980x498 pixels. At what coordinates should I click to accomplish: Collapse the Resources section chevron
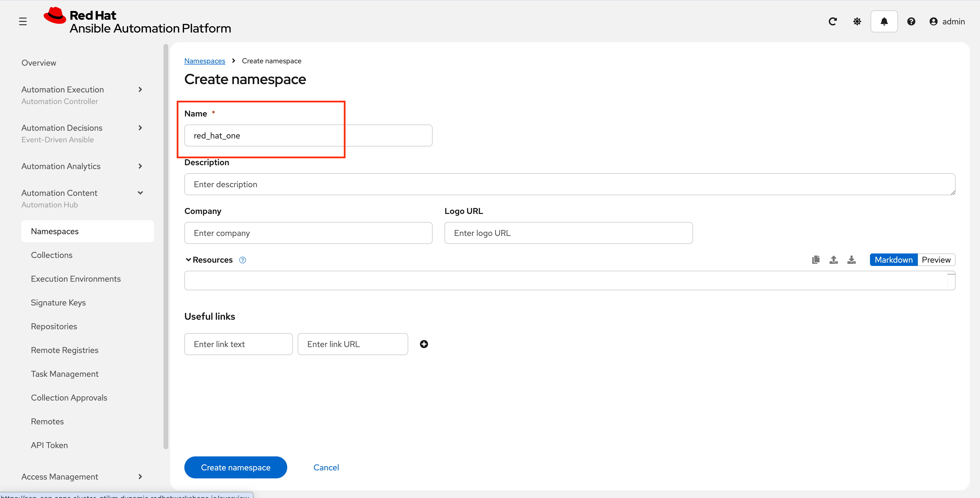[x=188, y=260]
